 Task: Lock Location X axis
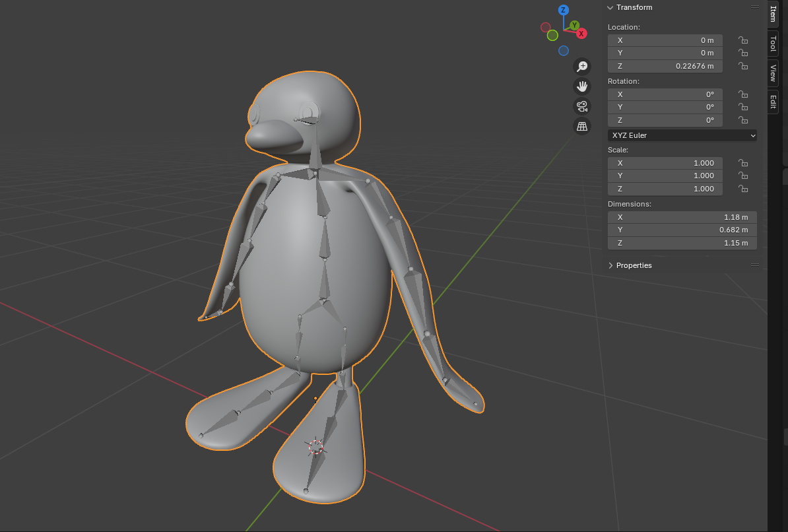[742, 40]
